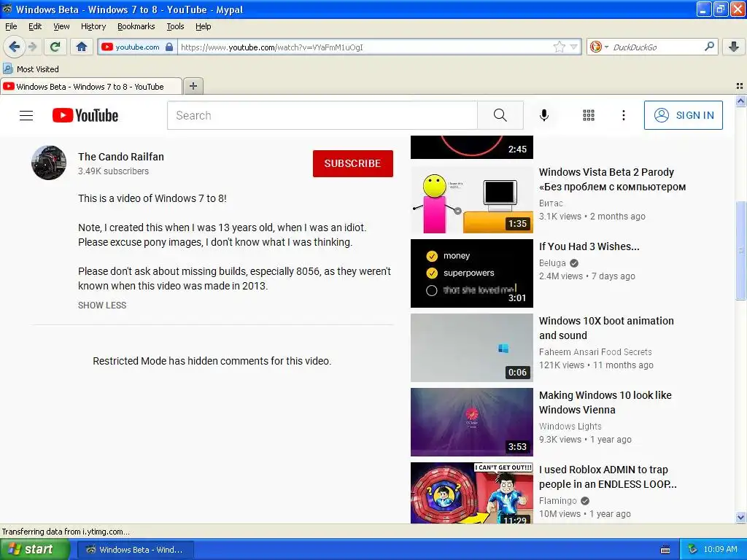Open the Help menu

click(204, 26)
